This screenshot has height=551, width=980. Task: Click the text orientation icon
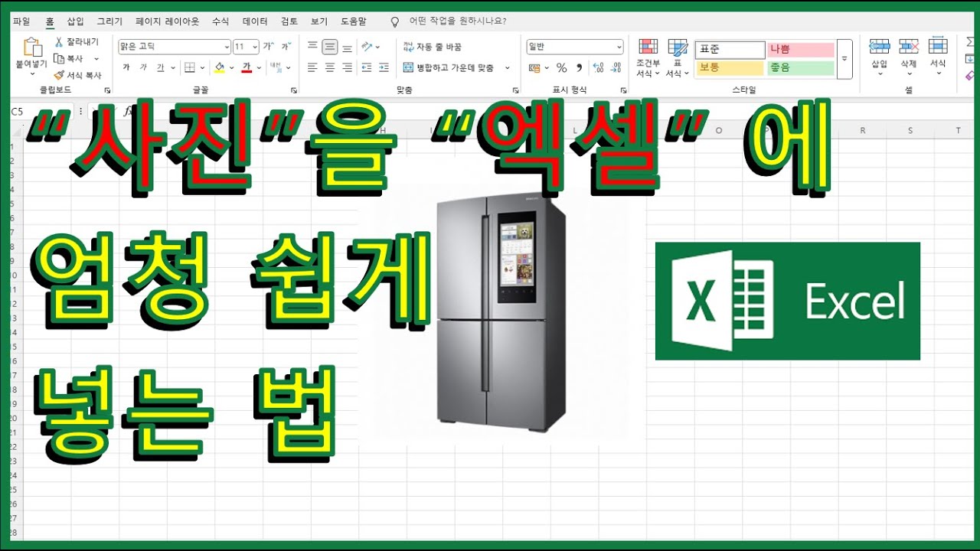click(367, 47)
